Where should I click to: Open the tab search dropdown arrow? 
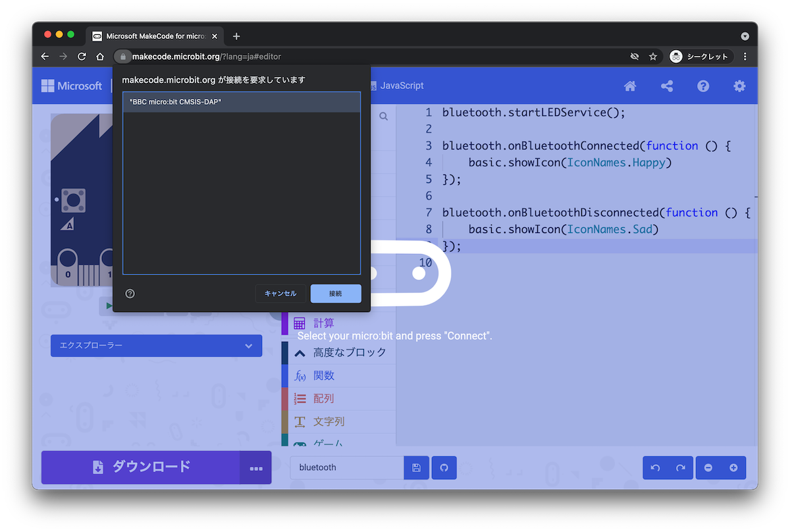(x=745, y=36)
